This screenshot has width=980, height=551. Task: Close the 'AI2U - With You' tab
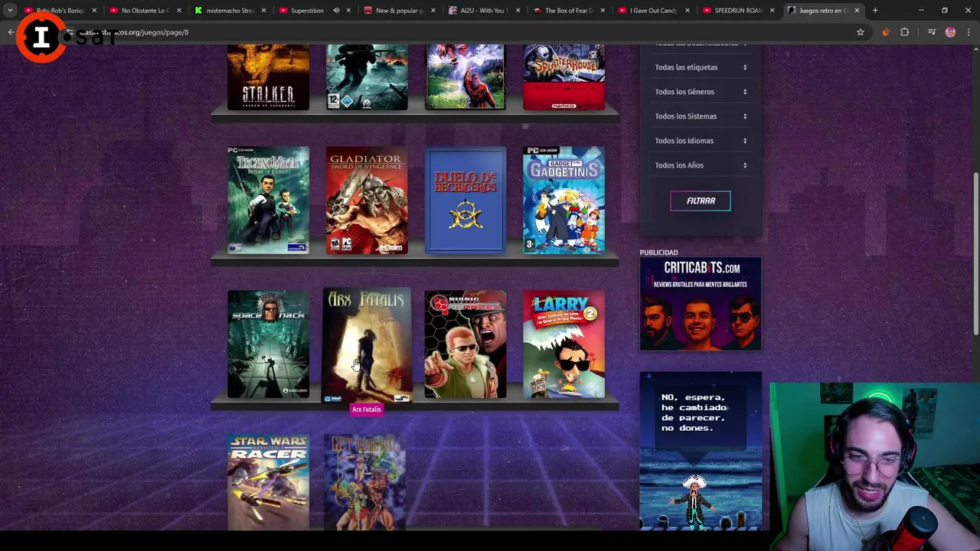518,11
